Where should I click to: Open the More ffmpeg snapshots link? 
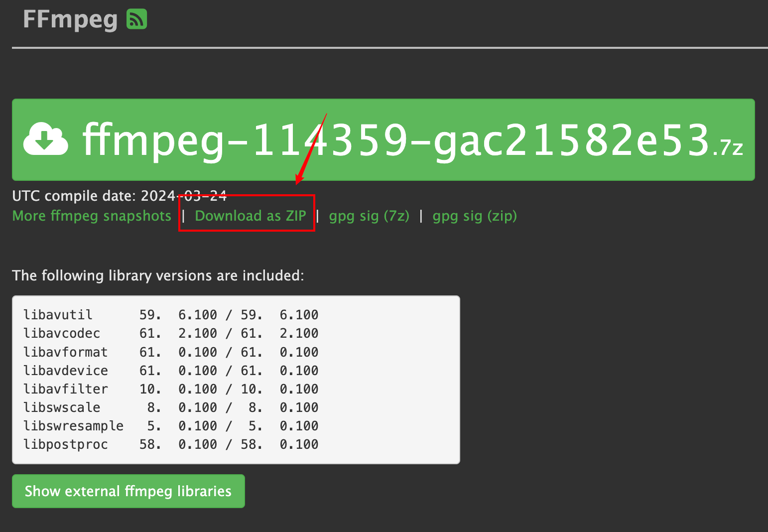click(92, 216)
